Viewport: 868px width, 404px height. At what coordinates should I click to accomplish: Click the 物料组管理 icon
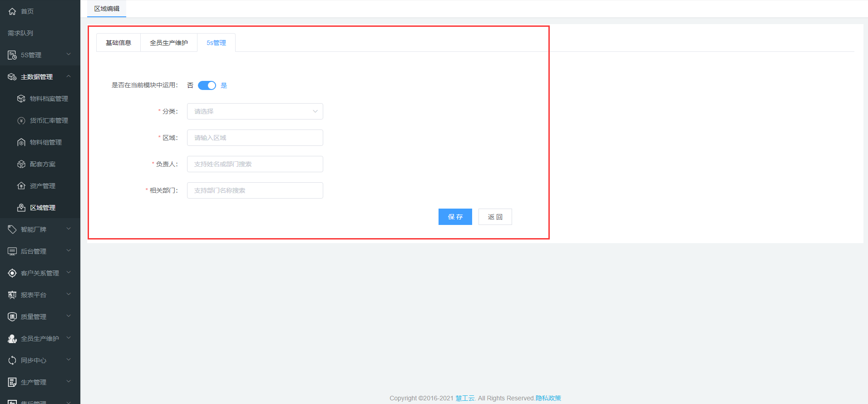pos(21,142)
